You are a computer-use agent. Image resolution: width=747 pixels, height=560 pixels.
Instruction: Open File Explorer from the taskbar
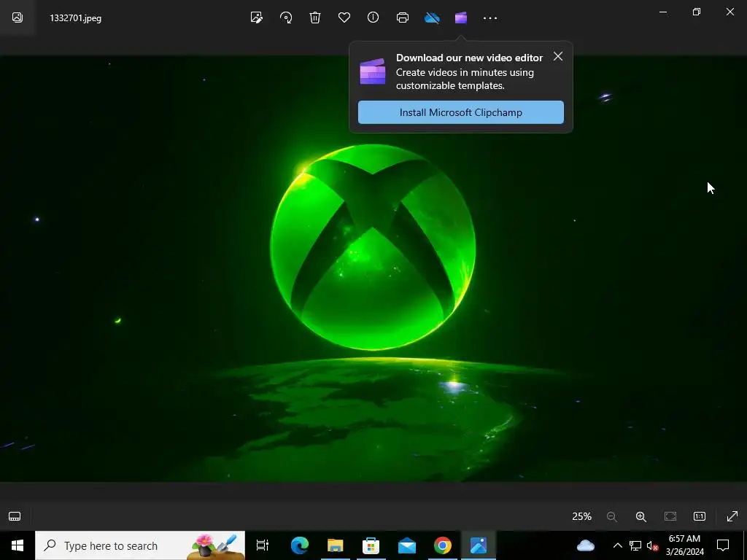336,545
